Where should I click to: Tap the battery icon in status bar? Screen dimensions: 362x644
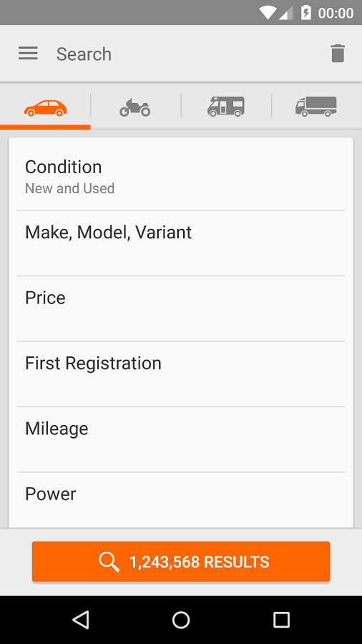pos(306,13)
